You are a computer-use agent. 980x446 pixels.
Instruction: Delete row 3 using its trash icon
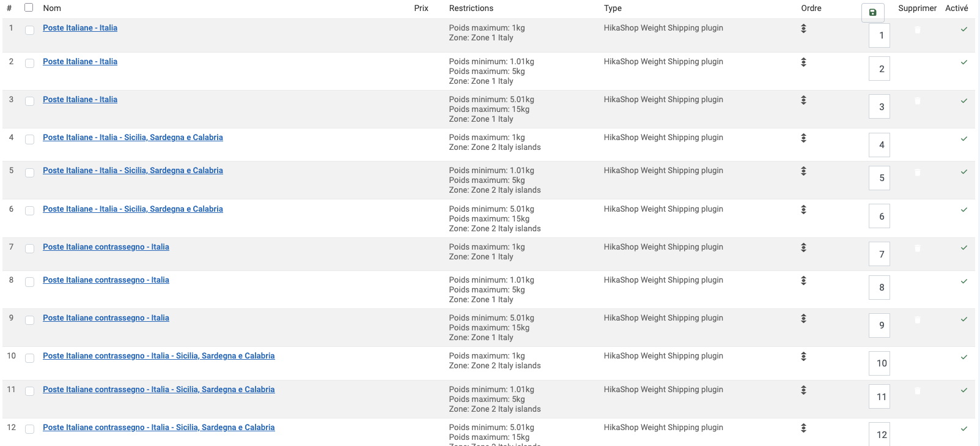click(x=917, y=101)
